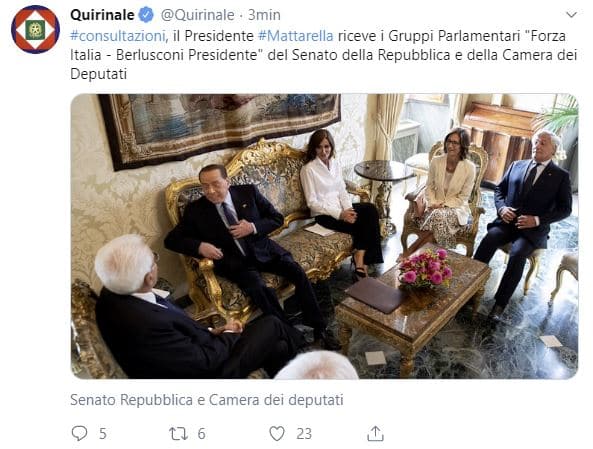Click the retweet count 6
The height and width of the screenshot is (449, 593).
tap(201, 433)
